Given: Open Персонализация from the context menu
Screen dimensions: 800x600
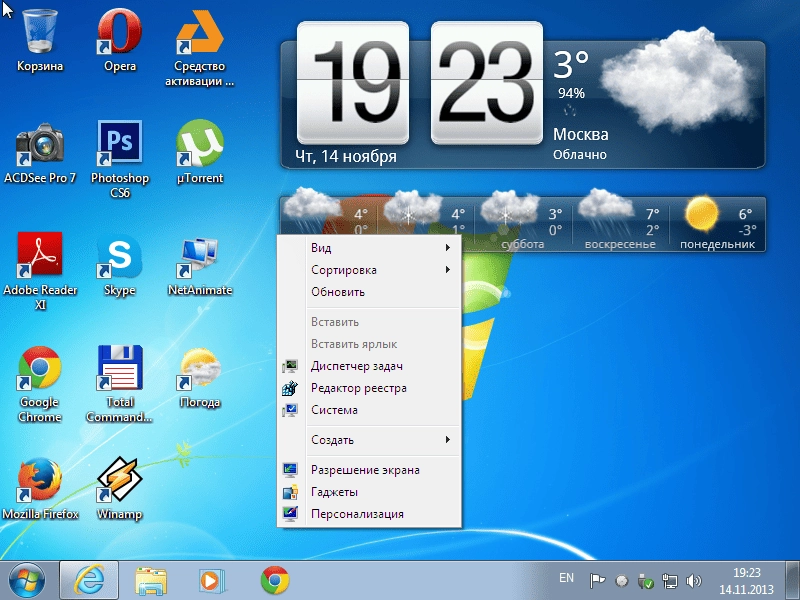Looking at the screenshot, I should [x=369, y=514].
